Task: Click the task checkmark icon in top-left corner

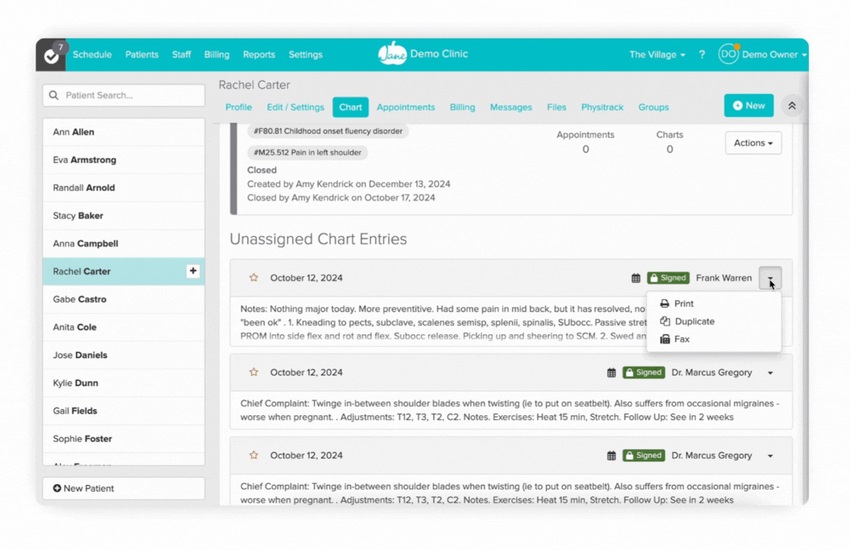Action: [52, 56]
